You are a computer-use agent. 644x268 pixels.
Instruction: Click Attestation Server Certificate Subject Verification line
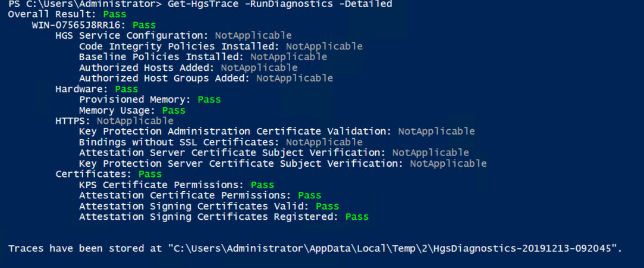pos(274,153)
